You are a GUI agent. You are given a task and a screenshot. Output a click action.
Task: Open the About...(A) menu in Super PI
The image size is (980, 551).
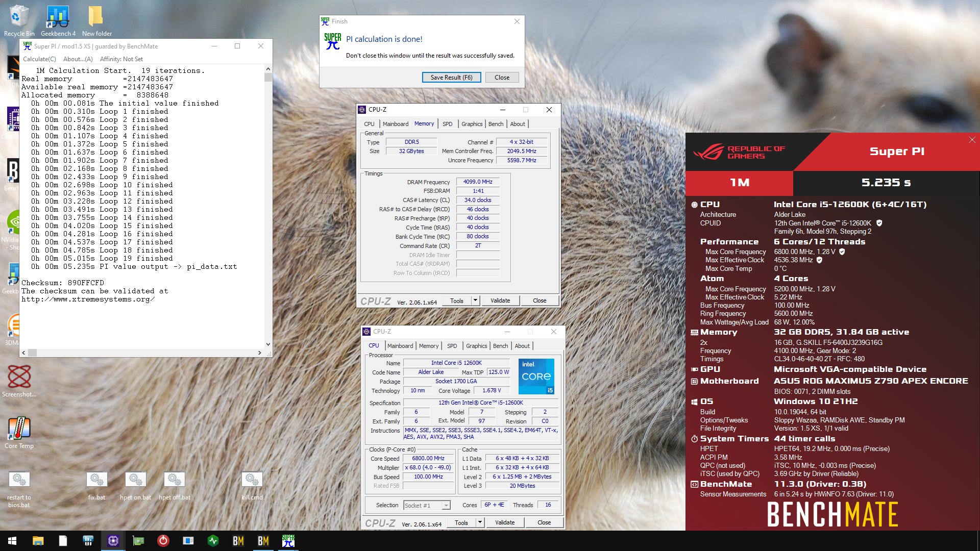coord(78,59)
